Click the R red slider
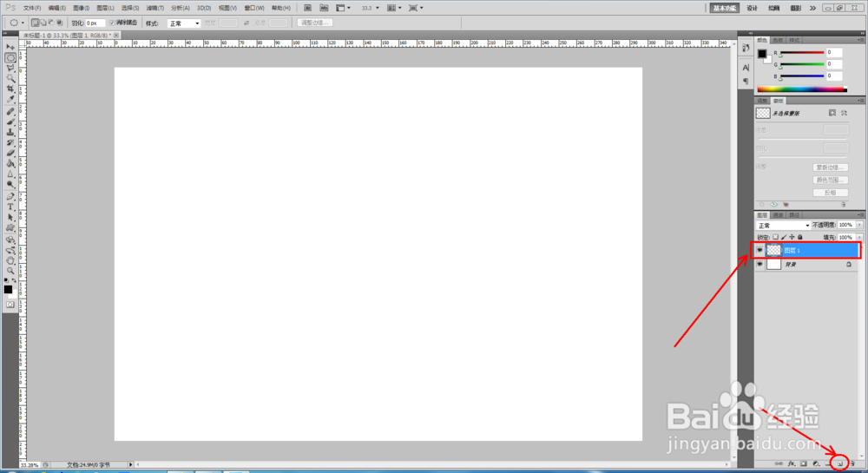The image size is (868, 473). click(x=801, y=53)
